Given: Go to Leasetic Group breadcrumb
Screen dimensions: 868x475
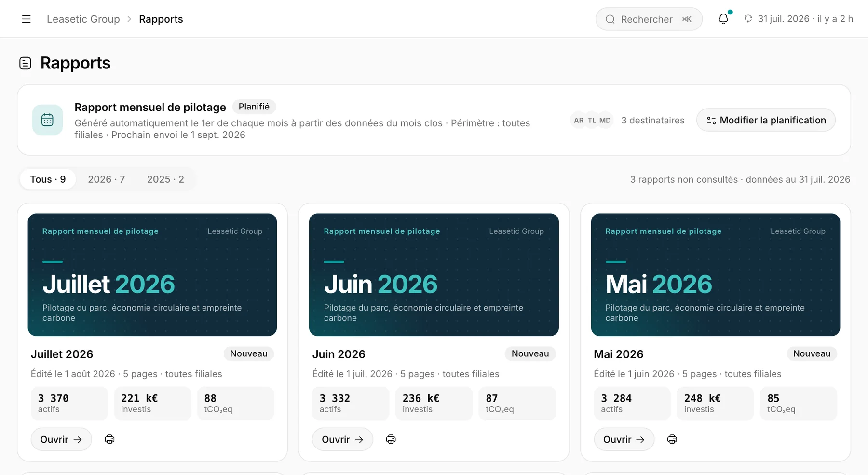Looking at the screenshot, I should [x=83, y=19].
